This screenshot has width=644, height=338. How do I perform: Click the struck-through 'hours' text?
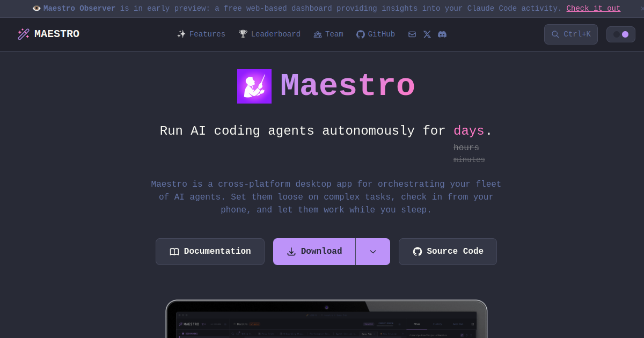pos(466,148)
